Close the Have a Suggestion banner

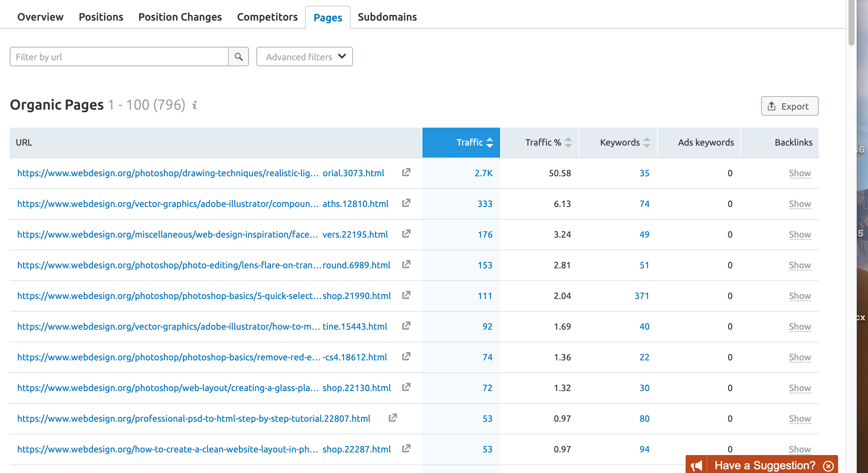tap(828, 466)
